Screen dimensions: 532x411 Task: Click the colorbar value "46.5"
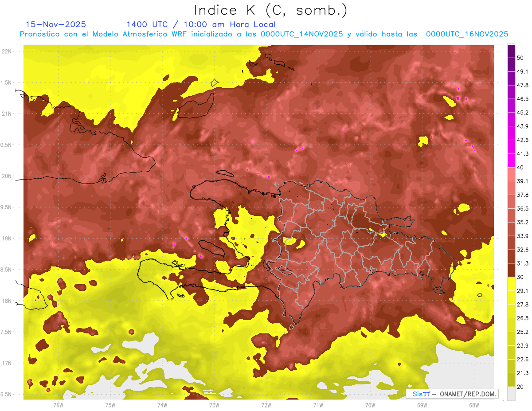tap(523, 99)
